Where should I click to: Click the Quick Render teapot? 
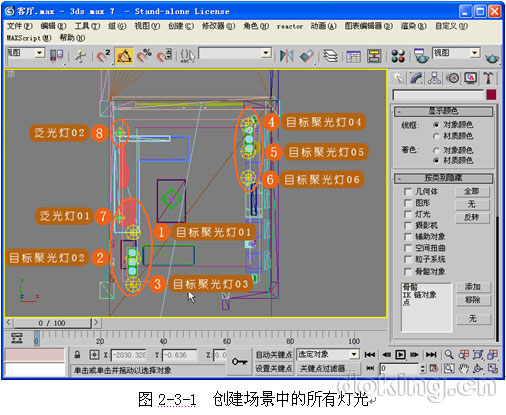[492, 58]
